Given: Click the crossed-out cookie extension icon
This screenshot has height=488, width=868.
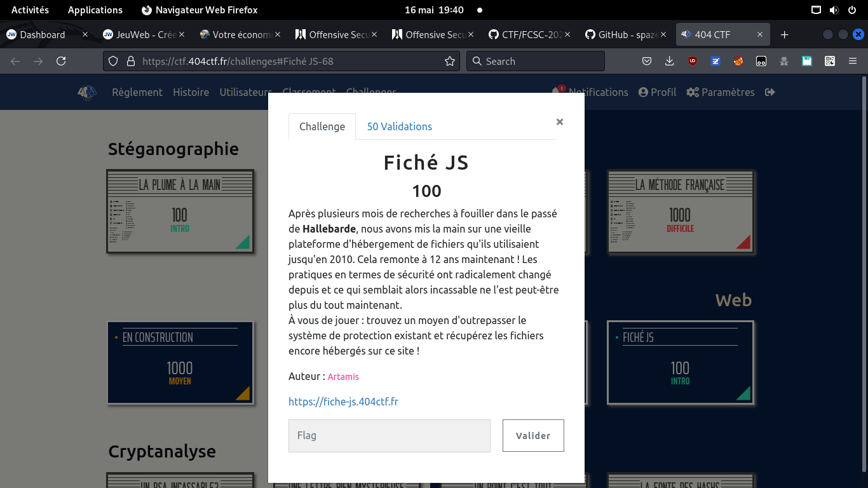Looking at the screenshot, I should (x=738, y=61).
